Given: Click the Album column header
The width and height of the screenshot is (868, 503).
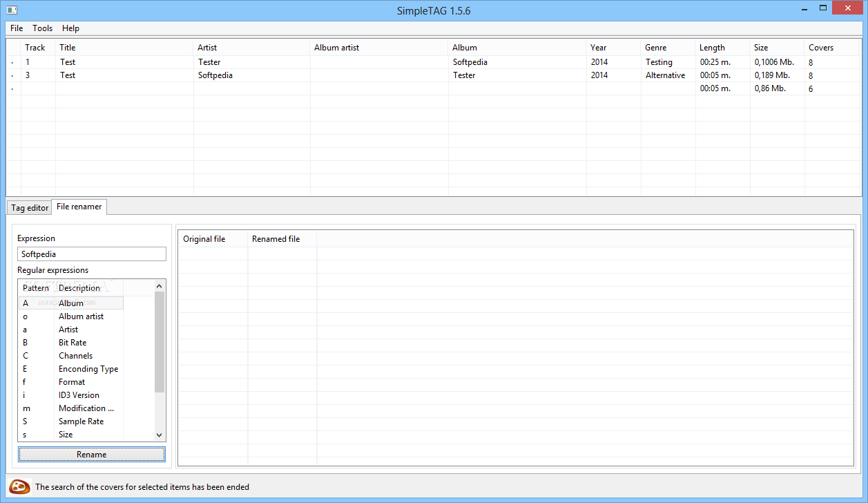Looking at the screenshot, I should coord(517,48).
